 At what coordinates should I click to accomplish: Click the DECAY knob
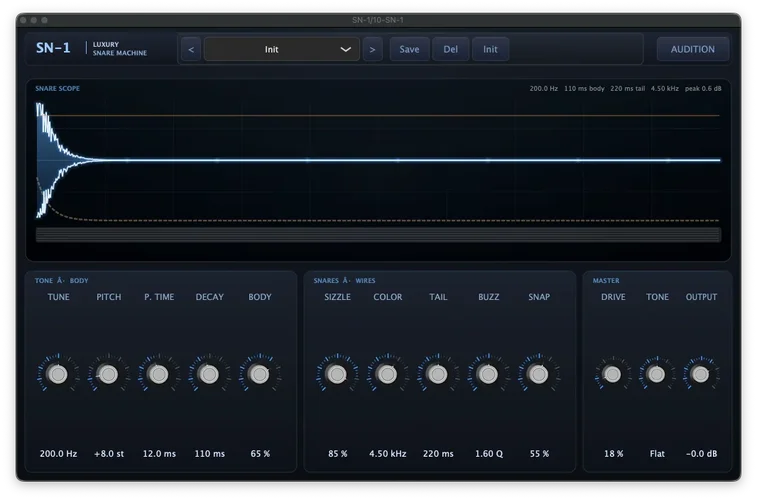210,374
